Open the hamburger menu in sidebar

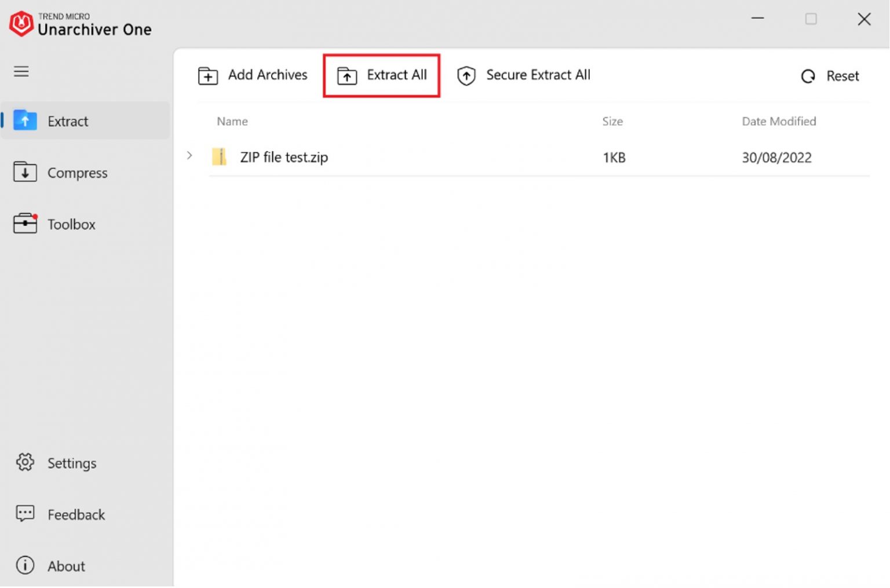(x=21, y=72)
